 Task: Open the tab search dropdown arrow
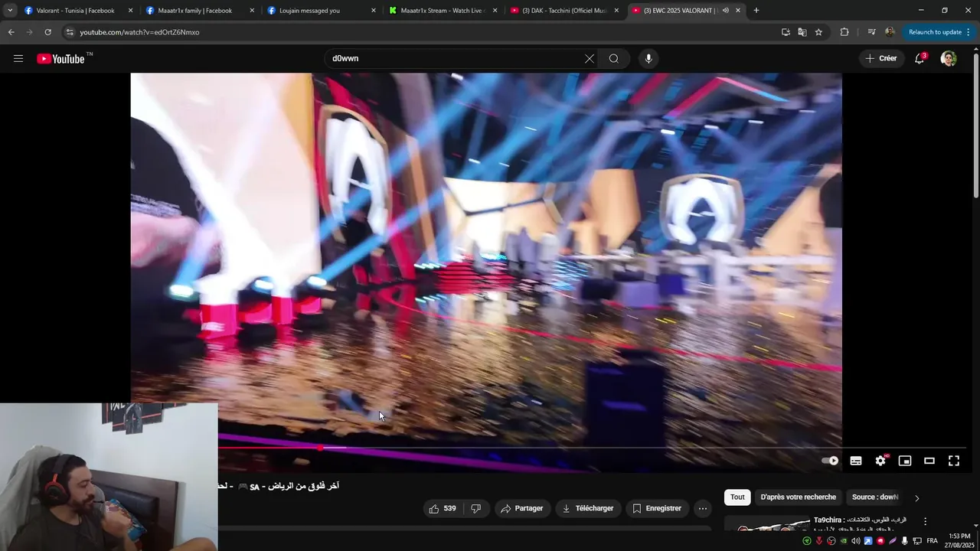pyautogui.click(x=10, y=11)
